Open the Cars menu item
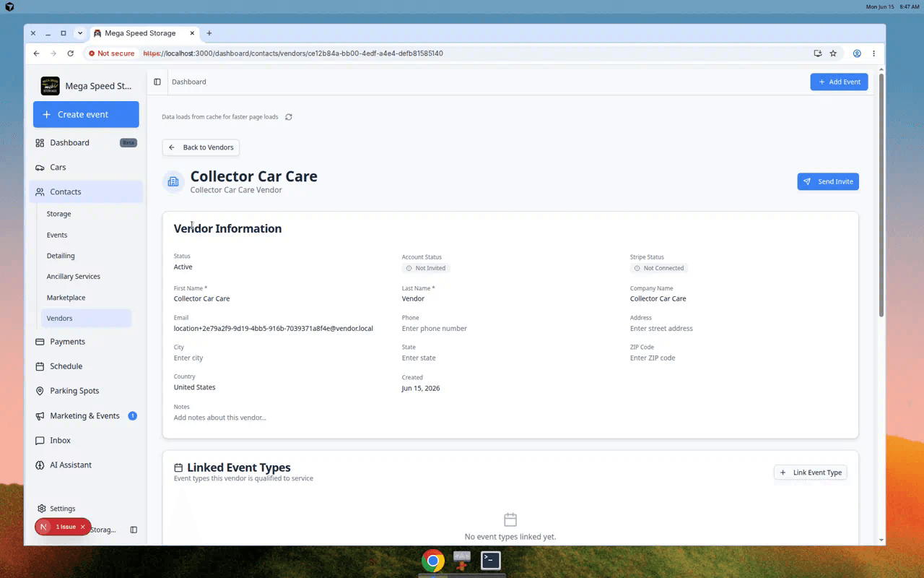This screenshot has height=578, width=924. [86, 168]
